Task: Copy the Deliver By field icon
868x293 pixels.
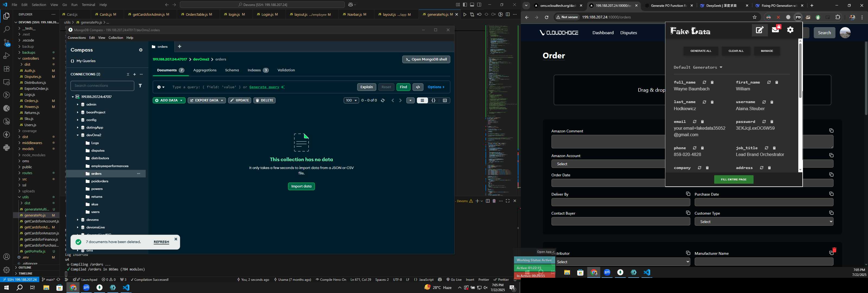Action: tap(688, 194)
